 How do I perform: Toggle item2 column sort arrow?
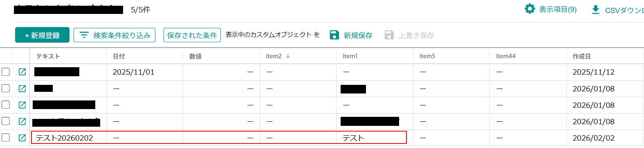coord(288,56)
